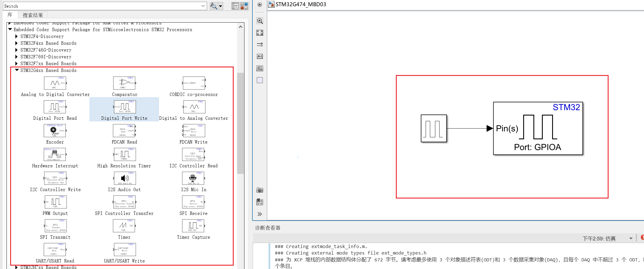Screen dimensions: 644x269
Task: Click the signal routing arrows tool
Action: click(x=260, y=44)
